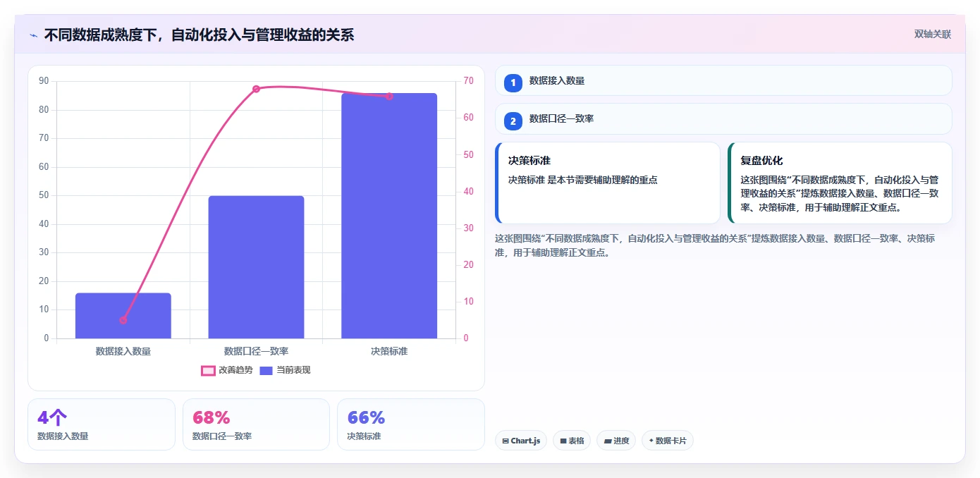This screenshot has height=478, width=980.
Task: Click the left axis value 90
Action: (x=44, y=81)
